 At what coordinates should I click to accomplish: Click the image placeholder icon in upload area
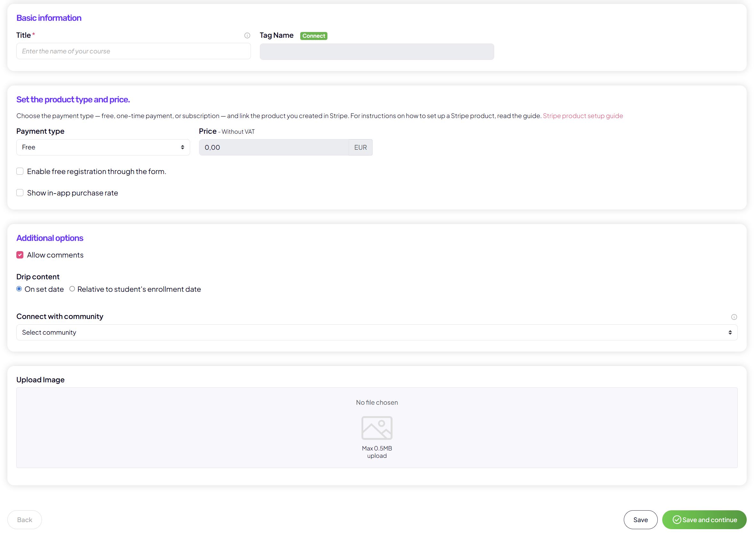376,428
